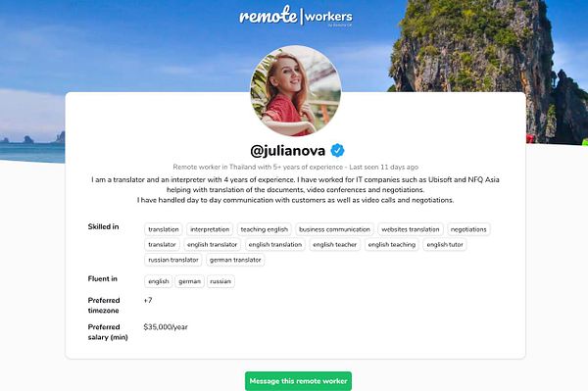Select the interpretation skill tag
This screenshot has height=391, width=588.
210,229
